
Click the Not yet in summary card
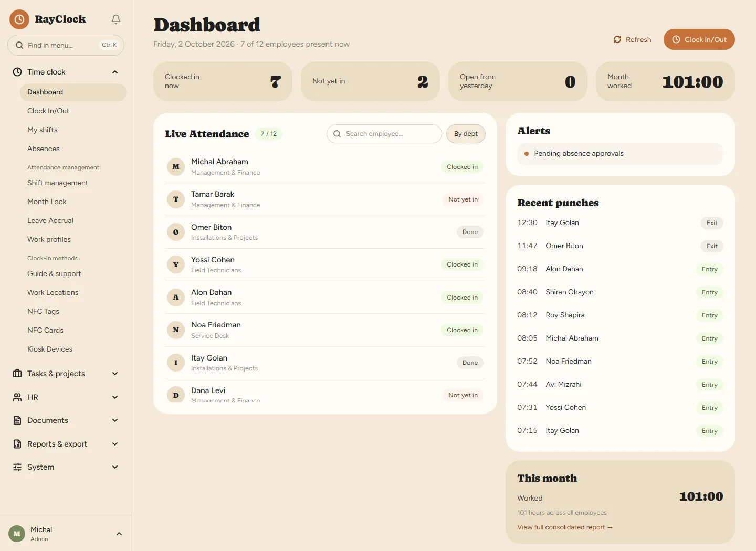370,81
